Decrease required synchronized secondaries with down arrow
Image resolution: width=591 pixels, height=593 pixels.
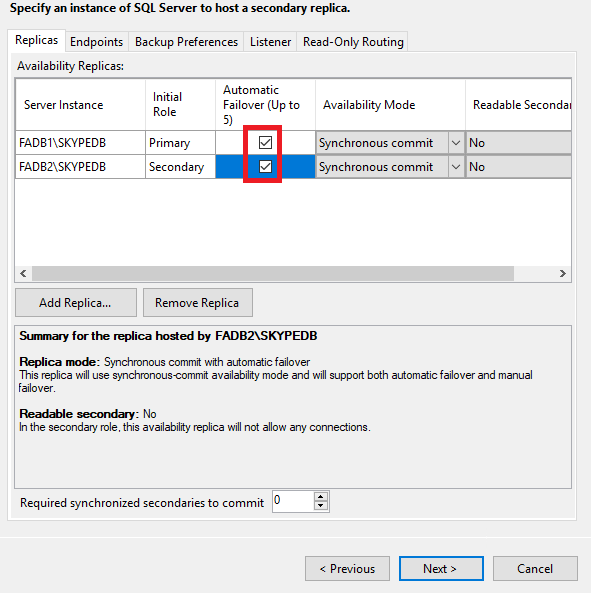click(x=321, y=506)
